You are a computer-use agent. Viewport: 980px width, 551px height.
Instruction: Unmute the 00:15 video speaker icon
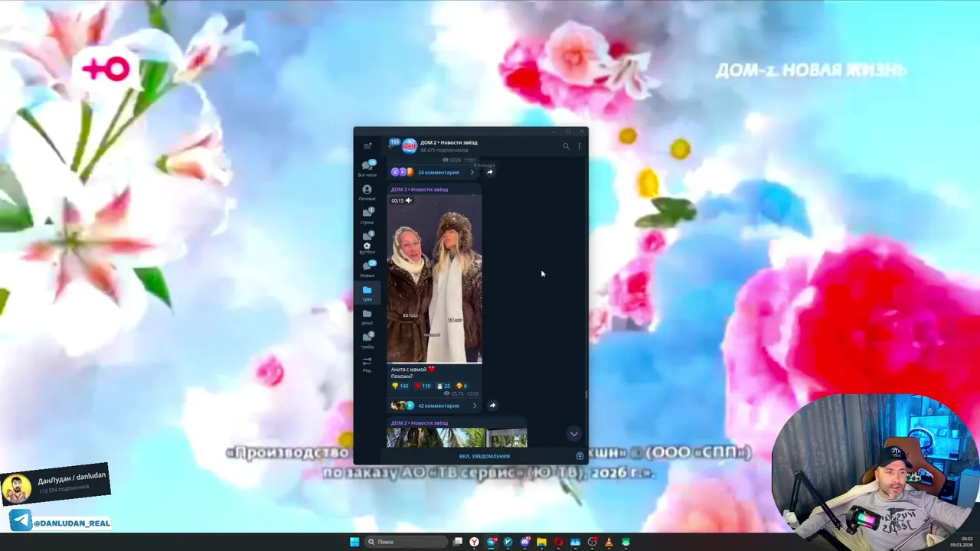(x=408, y=201)
